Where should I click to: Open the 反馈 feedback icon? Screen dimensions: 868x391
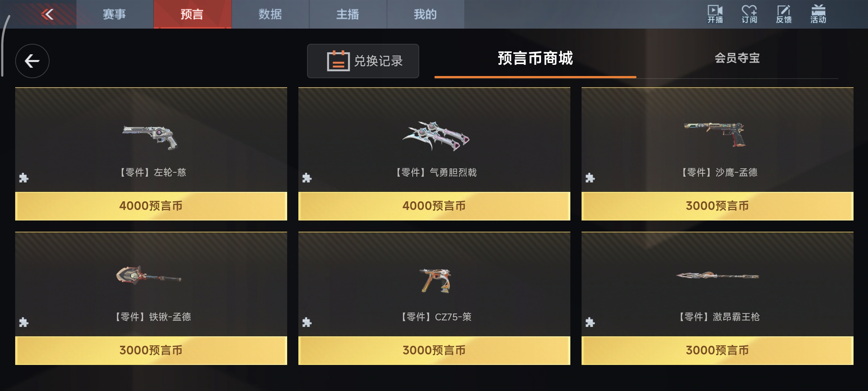click(783, 14)
